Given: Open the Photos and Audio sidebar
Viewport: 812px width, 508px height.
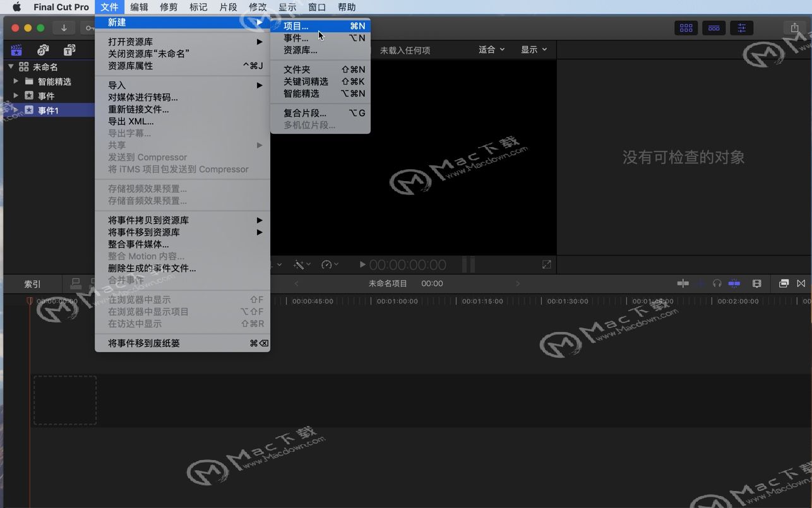Looking at the screenshot, I should point(43,50).
